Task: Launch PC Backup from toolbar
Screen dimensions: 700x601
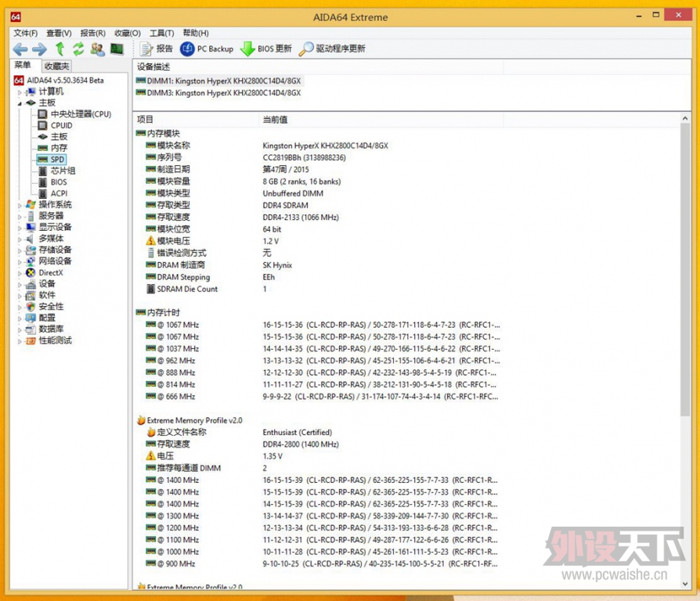Action: tap(207, 49)
